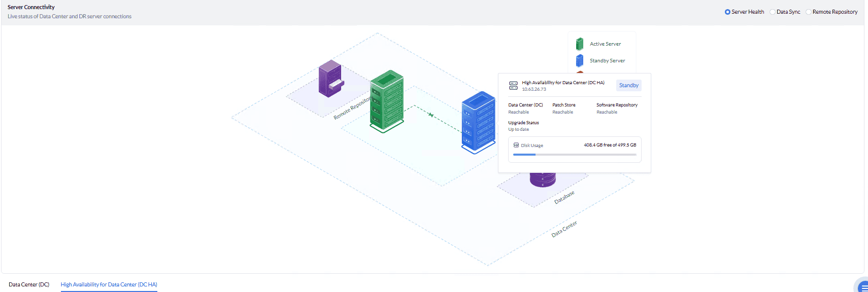
Task: Click the Upgrade Status label
Action: click(x=523, y=123)
